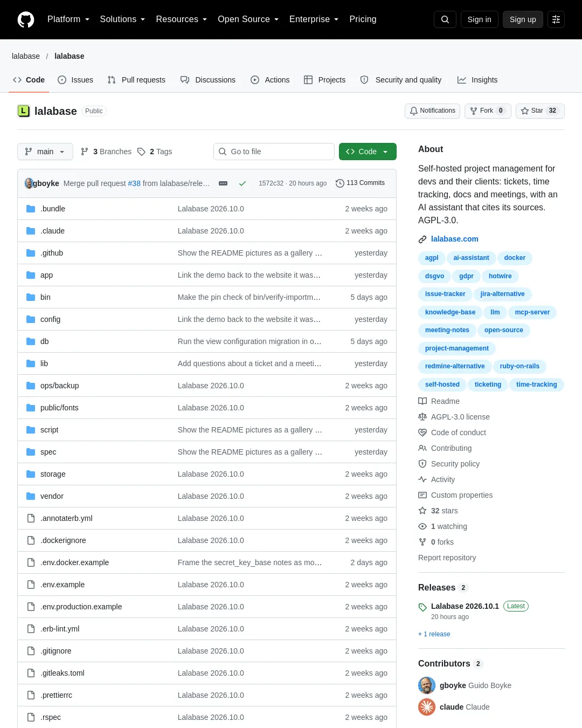Select the ruby-on-rails topic tag
582x728 pixels.
pyautogui.click(x=519, y=366)
